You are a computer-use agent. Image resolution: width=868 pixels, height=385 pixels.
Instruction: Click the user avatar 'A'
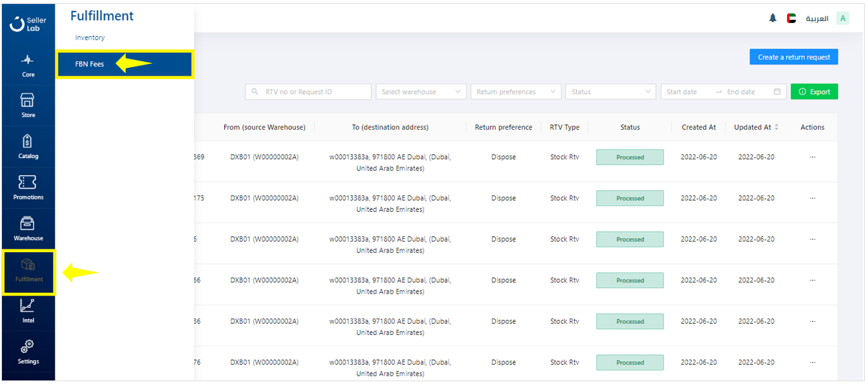coord(842,18)
